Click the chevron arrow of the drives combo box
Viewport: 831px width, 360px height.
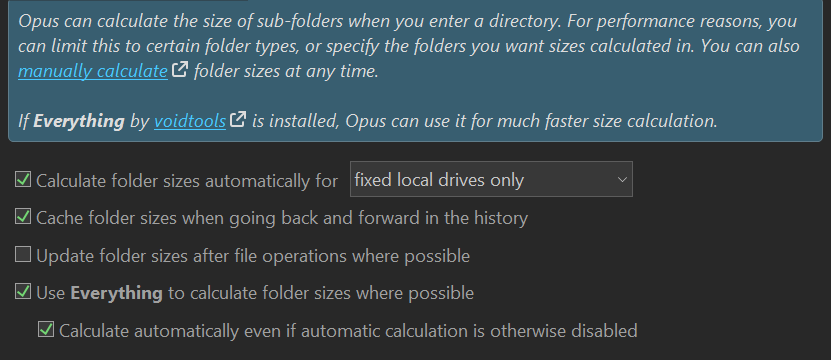coord(622,180)
